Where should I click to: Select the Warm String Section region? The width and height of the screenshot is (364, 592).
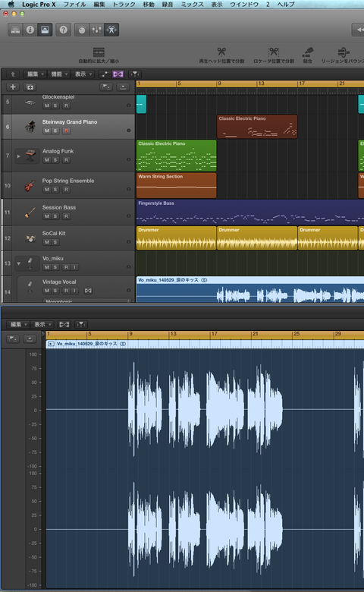tap(176, 185)
